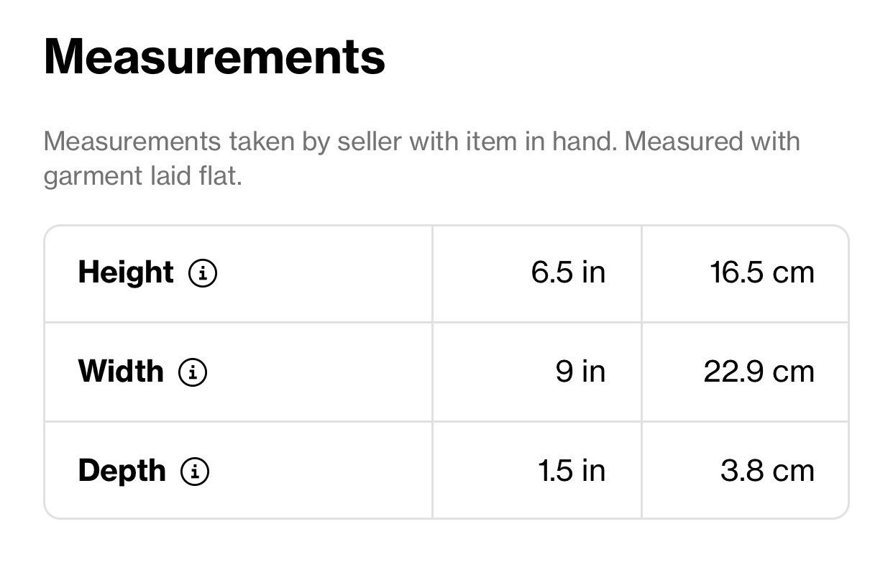Click the 9 in width value

click(580, 372)
